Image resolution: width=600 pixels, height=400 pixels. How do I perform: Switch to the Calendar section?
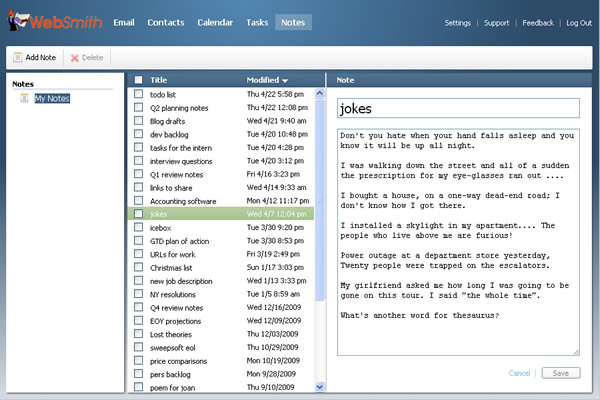[215, 22]
